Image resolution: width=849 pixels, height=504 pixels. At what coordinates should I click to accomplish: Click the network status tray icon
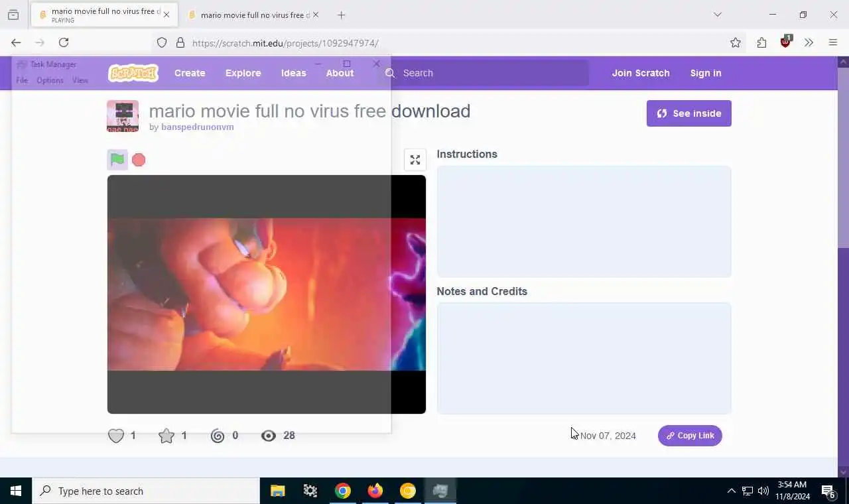click(748, 491)
